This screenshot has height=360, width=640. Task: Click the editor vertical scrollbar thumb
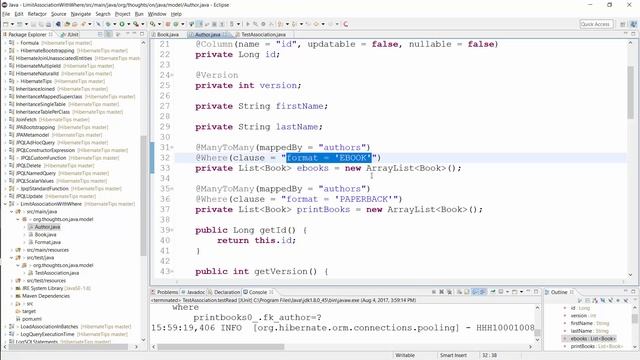pyautogui.click(x=631, y=92)
